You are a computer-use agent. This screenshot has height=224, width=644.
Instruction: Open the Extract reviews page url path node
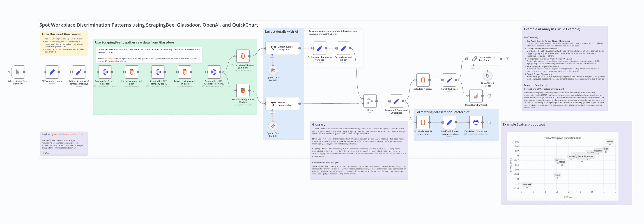pyautogui.click(x=184, y=72)
